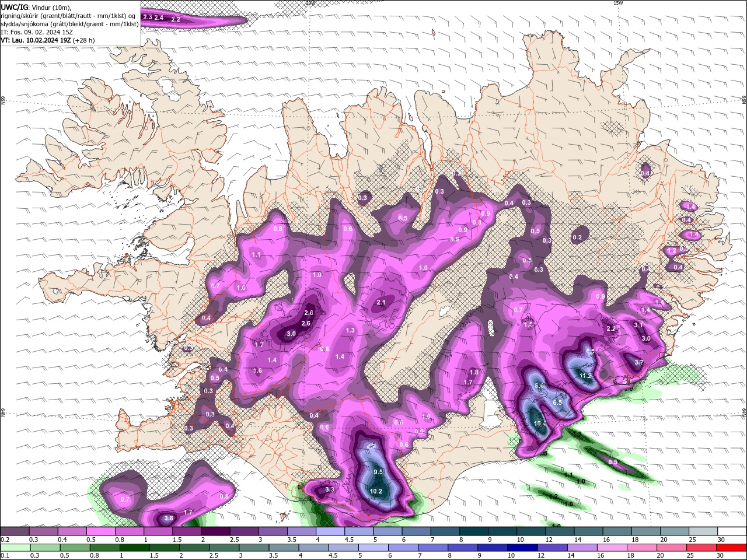747x560 pixels.
Task: Click the 1.6 precipitation value on the map
Action: click(257, 371)
